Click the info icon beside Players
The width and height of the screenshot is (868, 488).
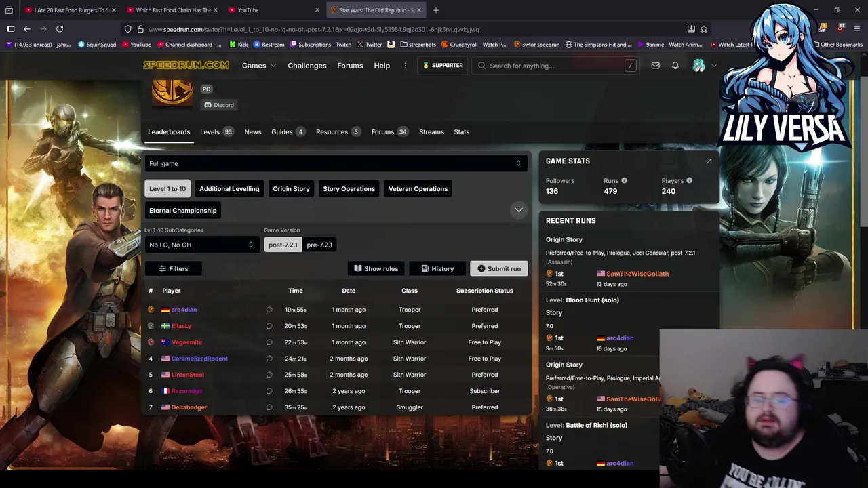pos(689,181)
